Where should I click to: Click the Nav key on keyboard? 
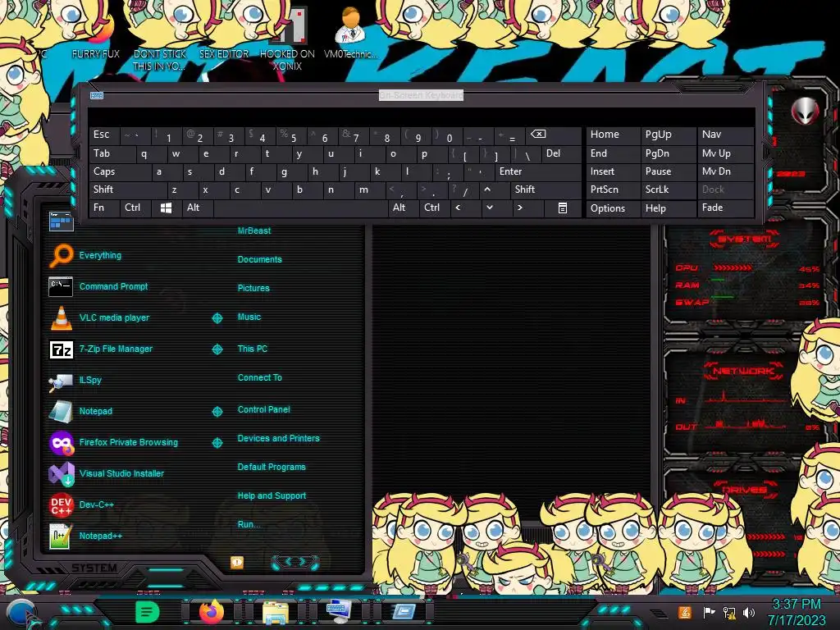click(725, 135)
